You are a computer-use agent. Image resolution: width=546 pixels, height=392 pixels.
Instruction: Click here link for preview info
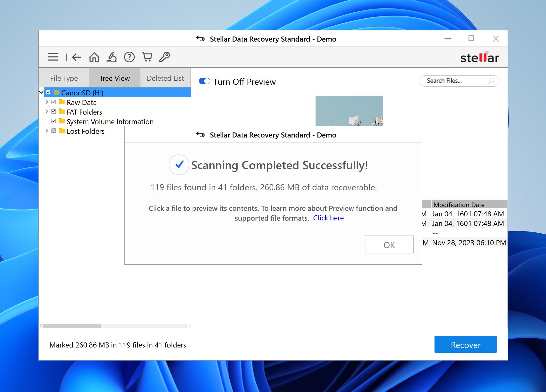(329, 218)
